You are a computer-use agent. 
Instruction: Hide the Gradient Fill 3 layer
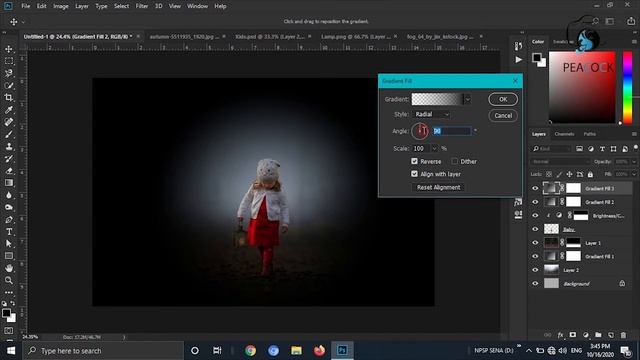coord(535,188)
